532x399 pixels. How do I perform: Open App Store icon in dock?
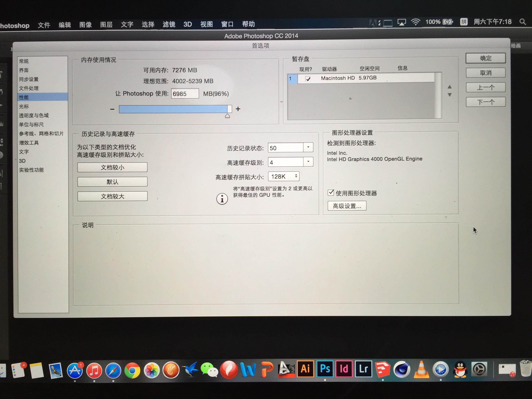[x=75, y=370]
